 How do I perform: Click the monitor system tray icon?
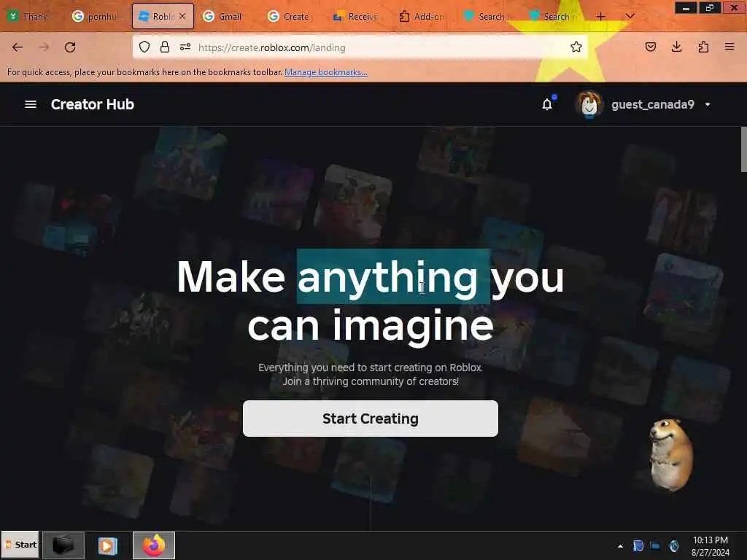coord(655,546)
